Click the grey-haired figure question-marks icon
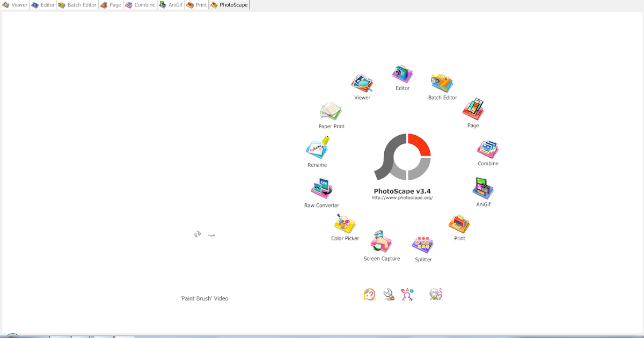 click(435, 294)
